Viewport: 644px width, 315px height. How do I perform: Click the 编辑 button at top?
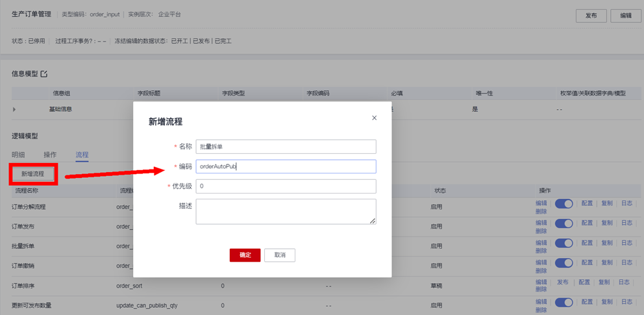(x=626, y=16)
